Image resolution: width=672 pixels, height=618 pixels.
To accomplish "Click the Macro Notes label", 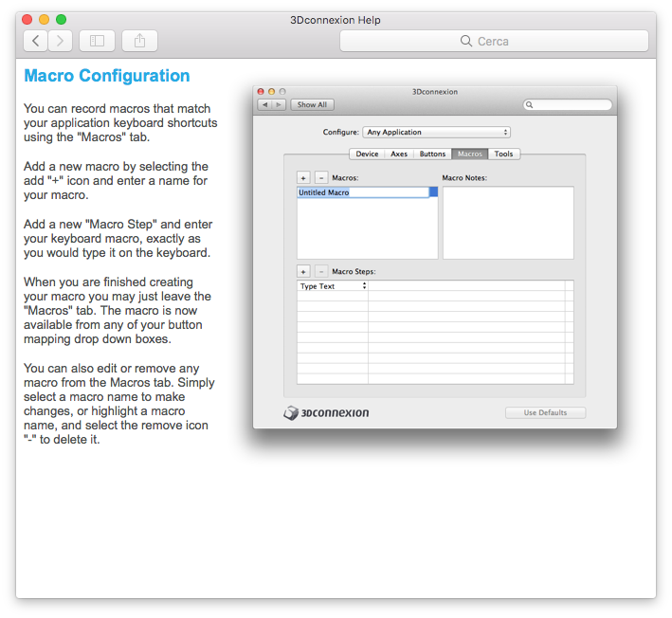I will pyautogui.click(x=464, y=177).
